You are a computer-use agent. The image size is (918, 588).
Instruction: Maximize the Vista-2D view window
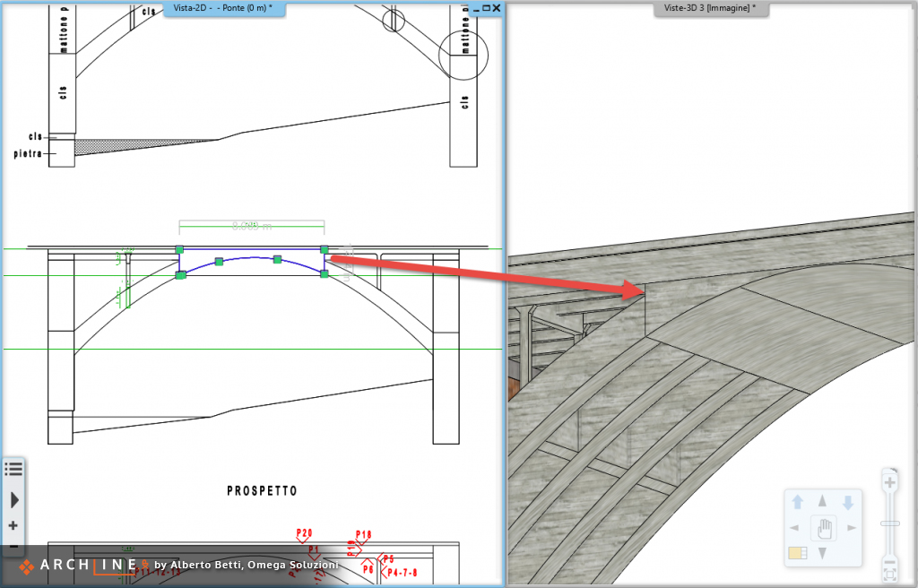[x=486, y=8]
